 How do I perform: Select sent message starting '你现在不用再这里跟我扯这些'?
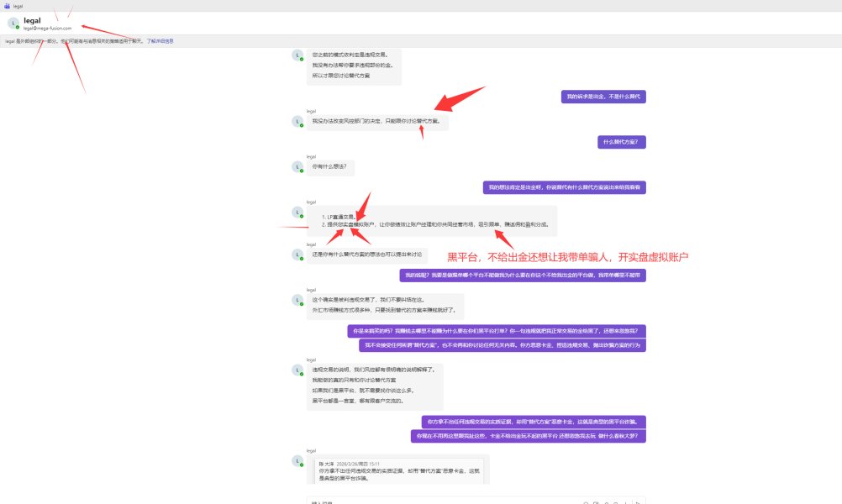[529, 436]
